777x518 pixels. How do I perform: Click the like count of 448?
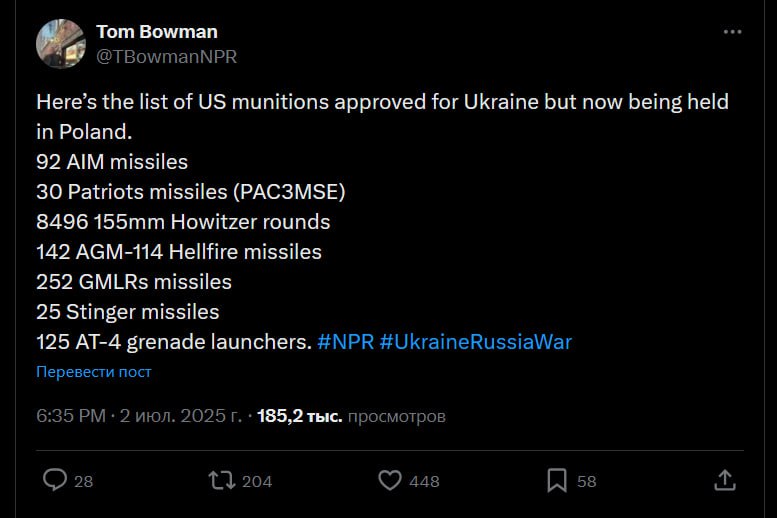tap(424, 481)
